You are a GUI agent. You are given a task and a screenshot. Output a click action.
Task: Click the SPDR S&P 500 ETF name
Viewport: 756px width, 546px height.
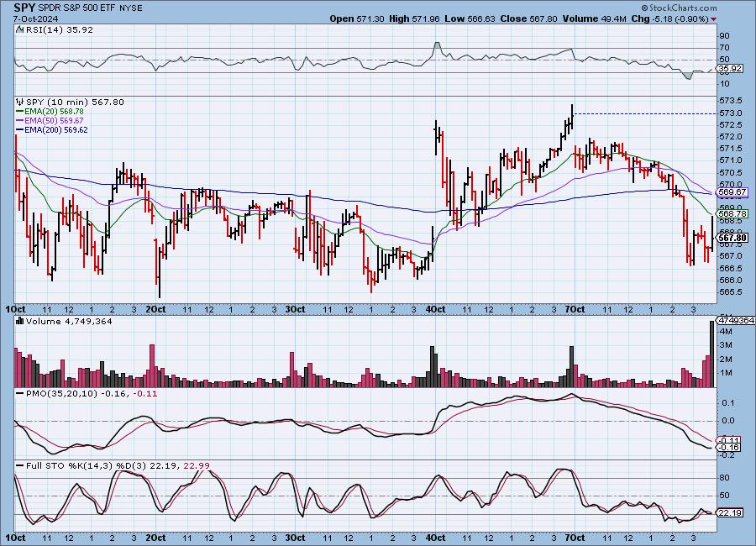coord(77,8)
